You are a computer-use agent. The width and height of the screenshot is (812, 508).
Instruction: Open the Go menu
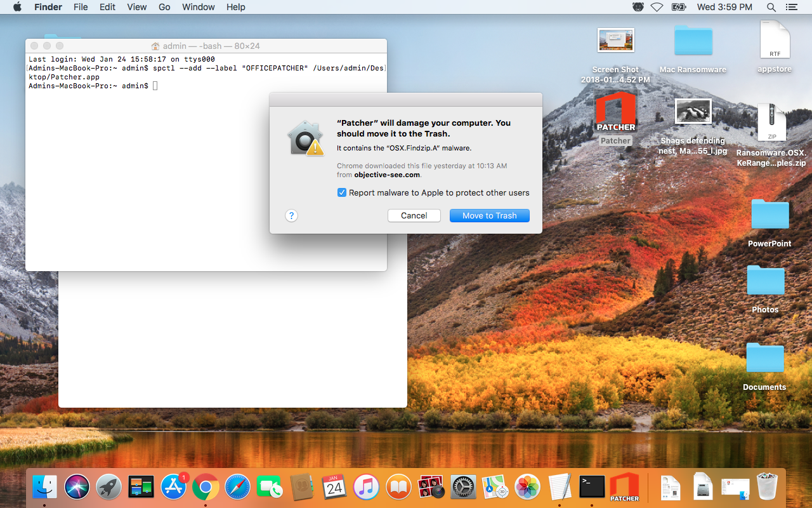click(164, 7)
